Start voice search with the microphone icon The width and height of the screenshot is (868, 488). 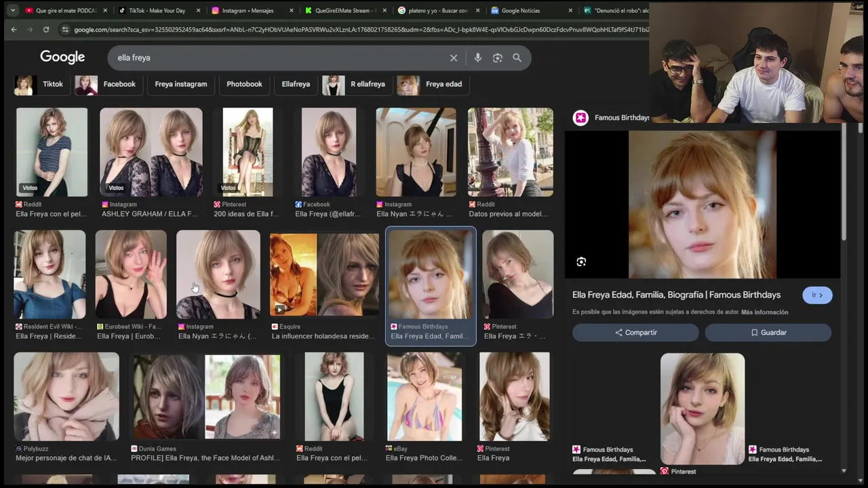pos(477,58)
